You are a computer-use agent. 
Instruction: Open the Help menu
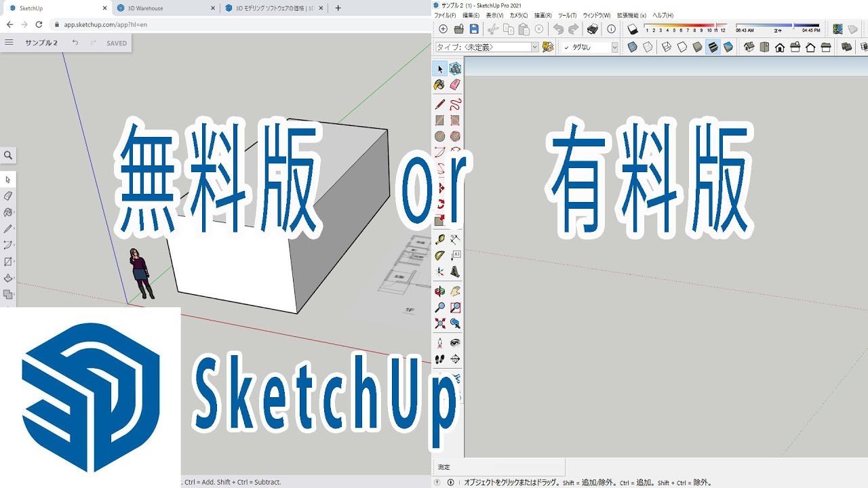pos(663,16)
